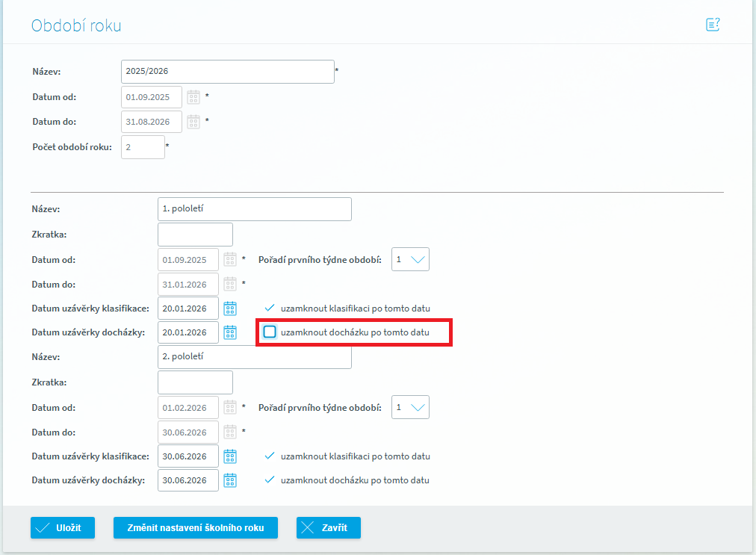Click the Uložit button
756x555 pixels.
[x=63, y=527]
